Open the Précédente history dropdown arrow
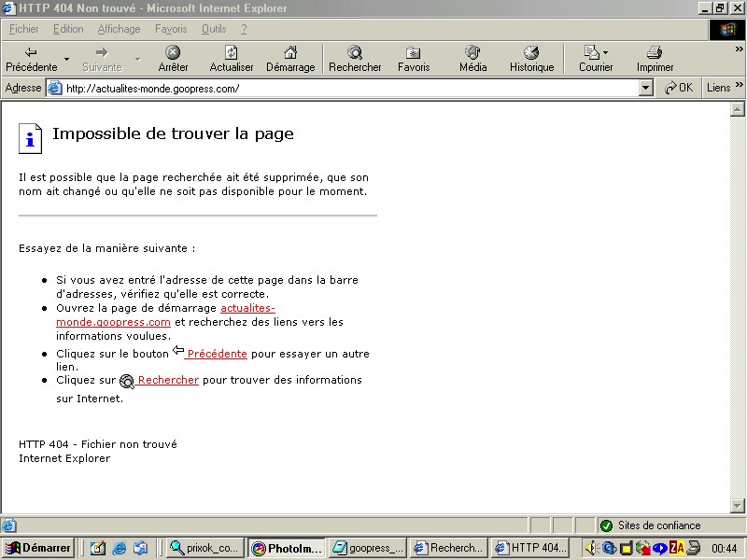The width and height of the screenshot is (747, 560). [66, 59]
